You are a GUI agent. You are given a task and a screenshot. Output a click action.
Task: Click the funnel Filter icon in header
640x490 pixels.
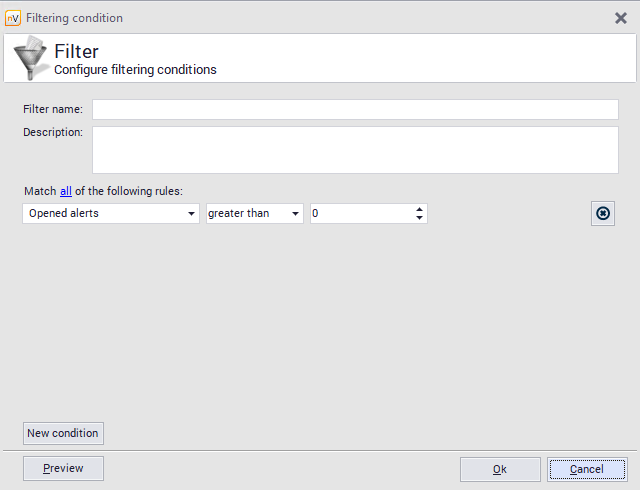click(x=29, y=58)
